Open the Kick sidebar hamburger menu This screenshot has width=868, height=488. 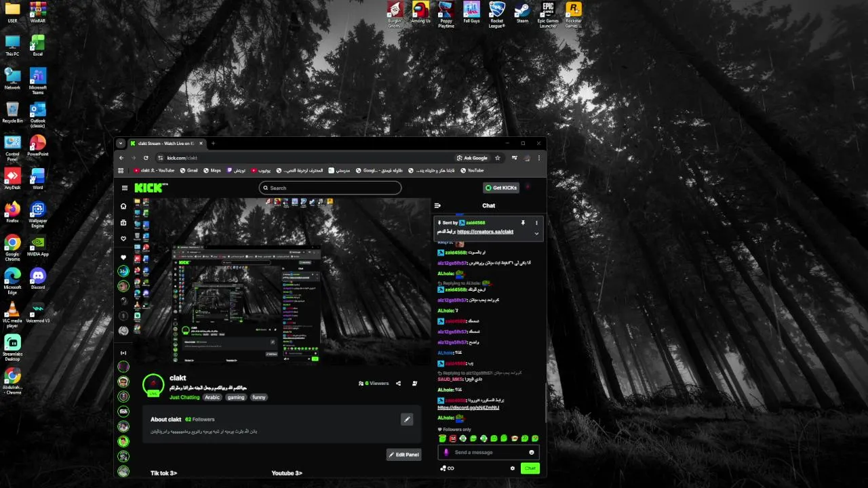pyautogui.click(x=124, y=188)
